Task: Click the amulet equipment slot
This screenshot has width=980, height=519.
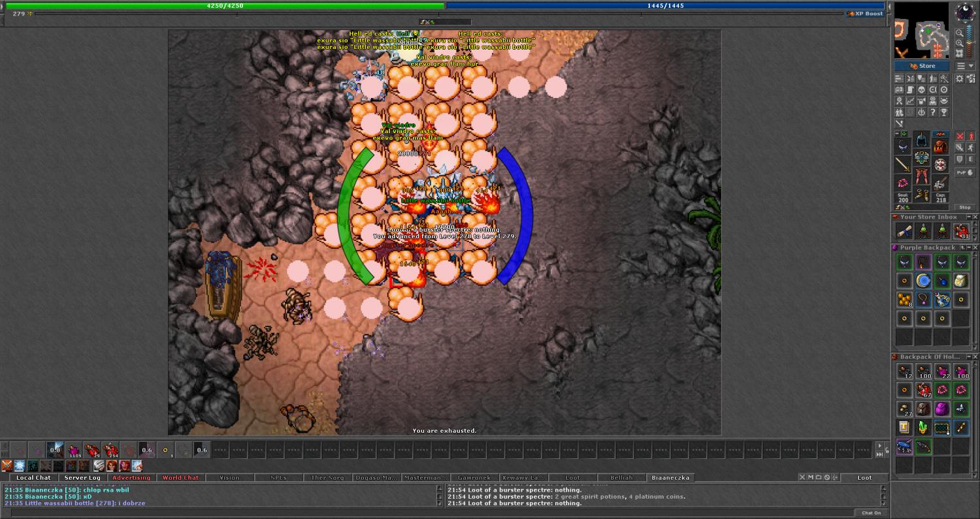Action: point(903,146)
